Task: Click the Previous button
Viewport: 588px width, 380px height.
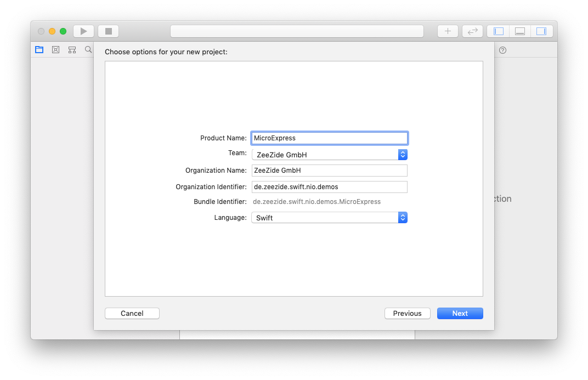Action: (x=407, y=313)
